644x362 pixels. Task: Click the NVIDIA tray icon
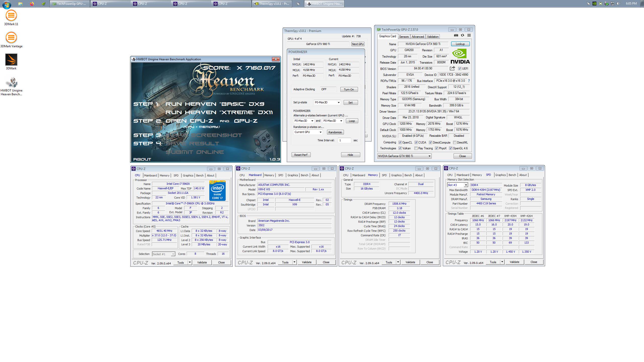(594, 4)
